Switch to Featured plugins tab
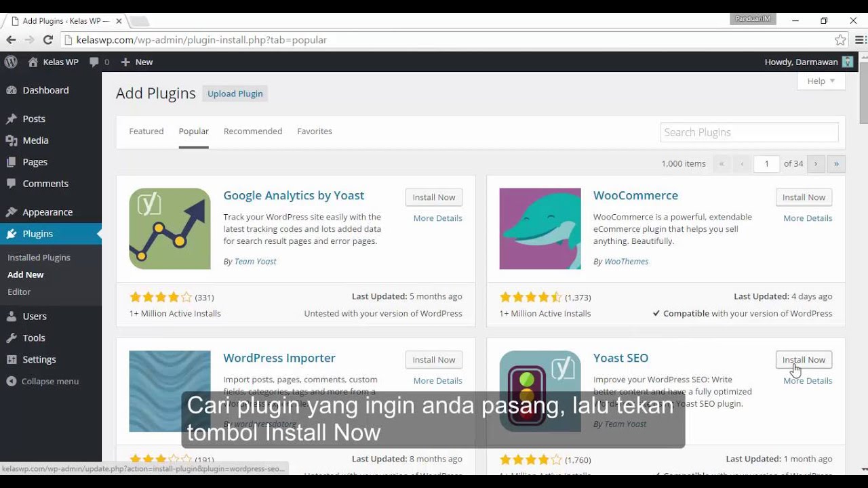Screen dimensions: 868x488 click(x=146, y=131)
